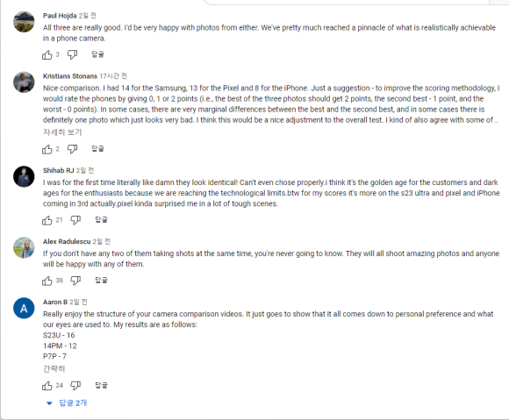Viewport: 509px width, 420px height.
Task: Dislike Kristians Stonans' comment
Action: [72, 149]
